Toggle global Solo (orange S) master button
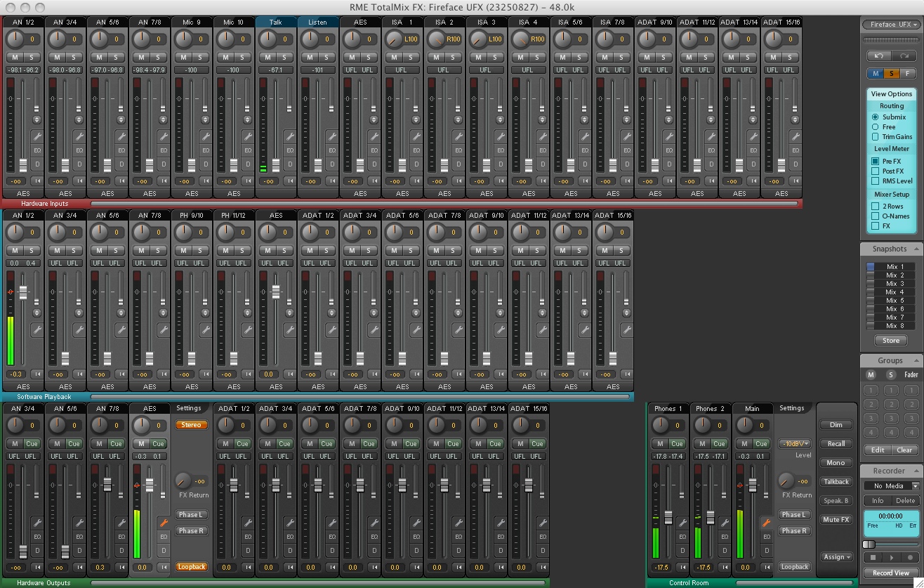The height and width of the screenshot is (588, 924). point(891,73)
